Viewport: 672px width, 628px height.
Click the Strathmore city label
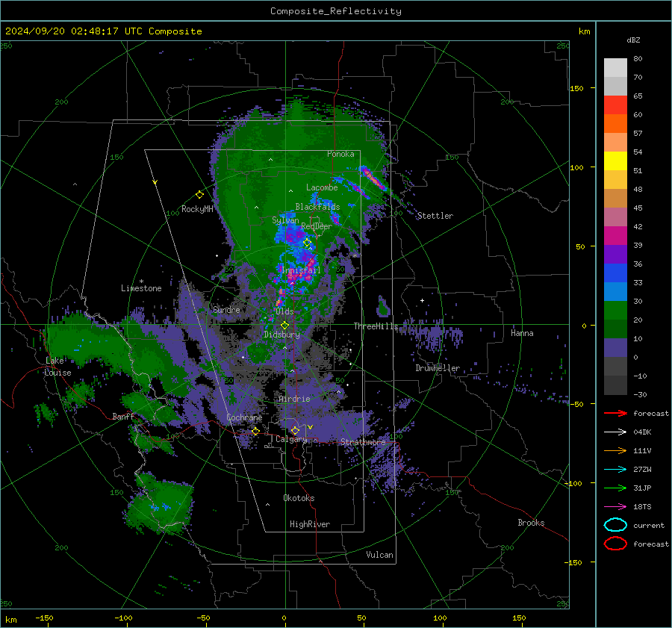pyautogui.click(x=363, y=442)
